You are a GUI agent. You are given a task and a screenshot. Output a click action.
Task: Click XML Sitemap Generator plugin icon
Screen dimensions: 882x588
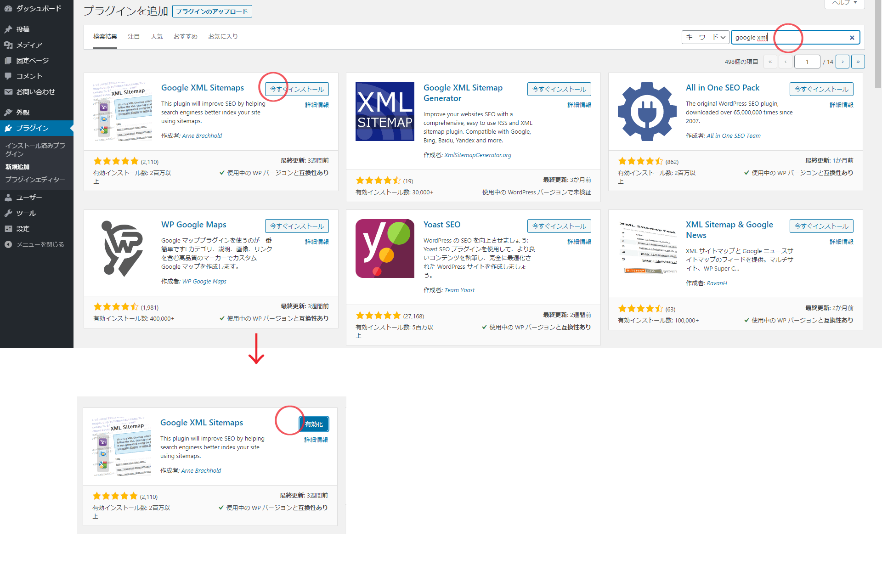385,112
